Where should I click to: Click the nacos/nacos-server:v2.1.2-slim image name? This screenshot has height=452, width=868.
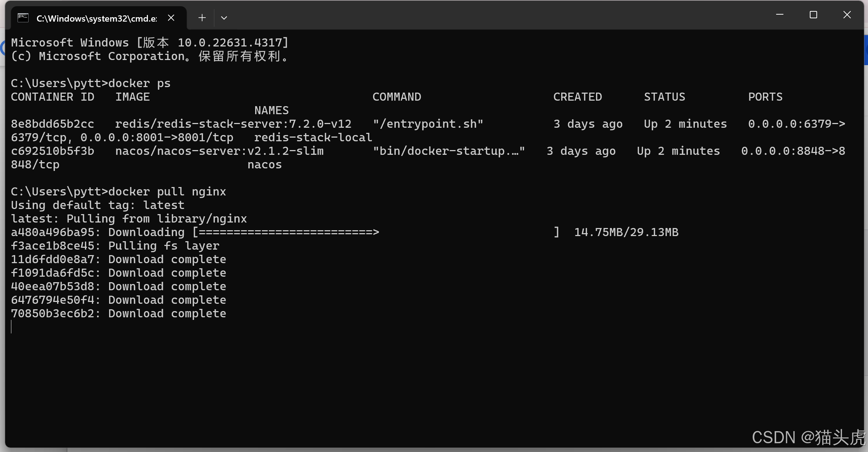(219, 151)
